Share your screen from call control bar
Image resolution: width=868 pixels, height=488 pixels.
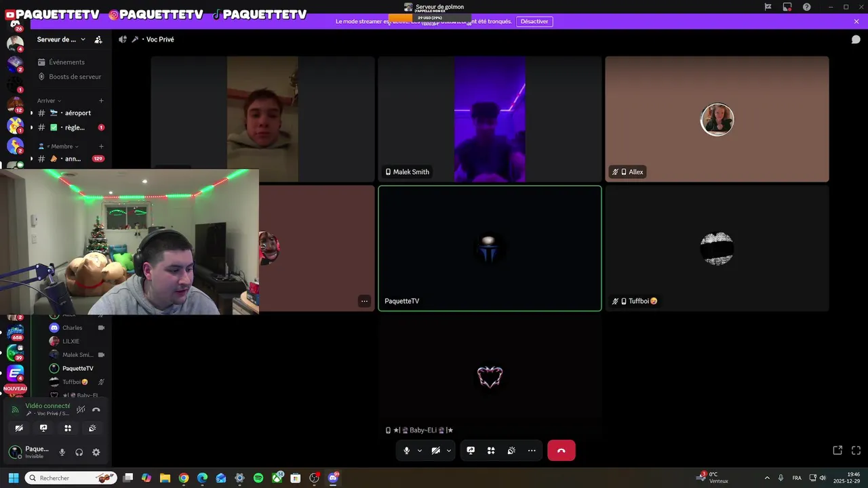pos(471,450)
